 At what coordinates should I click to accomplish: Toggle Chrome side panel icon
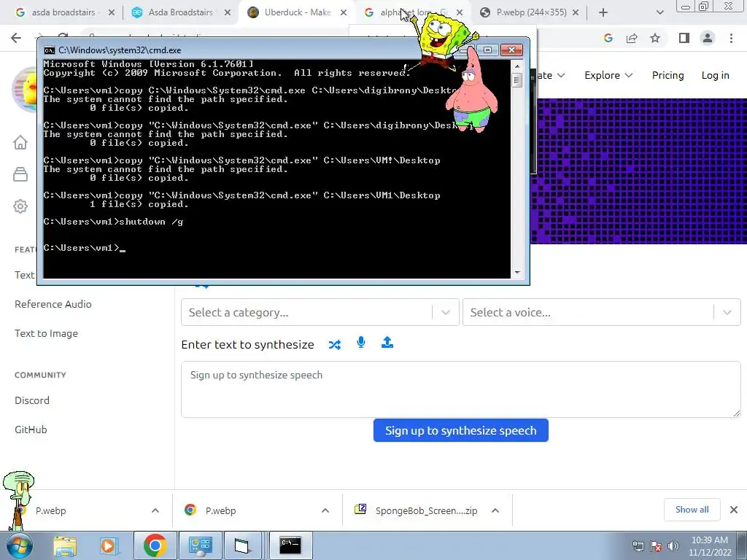pos(684,38)
